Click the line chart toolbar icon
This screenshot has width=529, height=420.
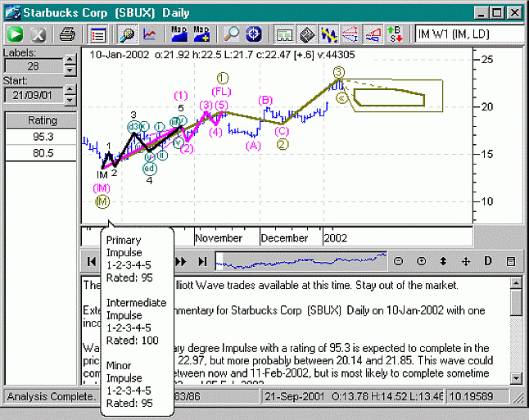pos(150,34)
